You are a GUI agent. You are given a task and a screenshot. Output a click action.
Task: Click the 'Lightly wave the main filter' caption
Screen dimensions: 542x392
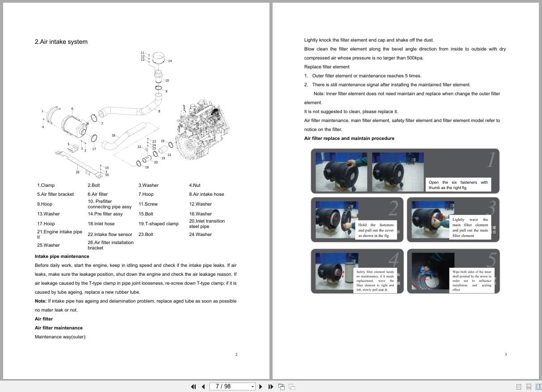(470, 228)
